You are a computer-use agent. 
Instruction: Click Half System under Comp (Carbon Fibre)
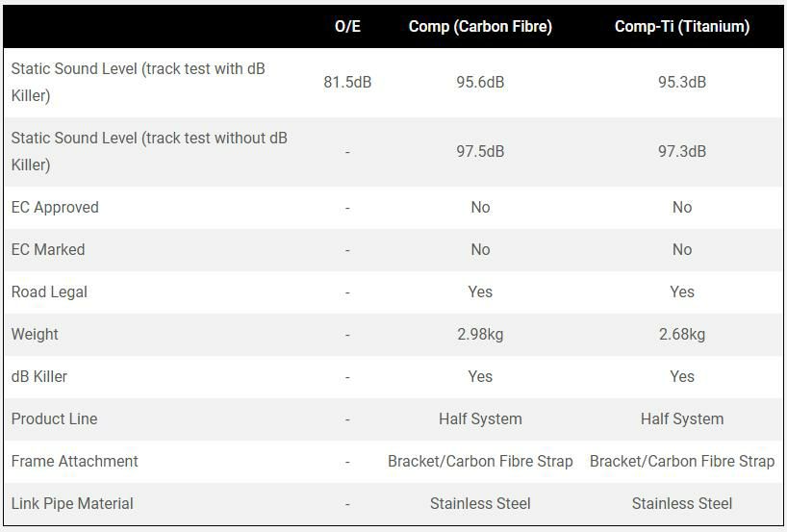(x=480, y=419)
